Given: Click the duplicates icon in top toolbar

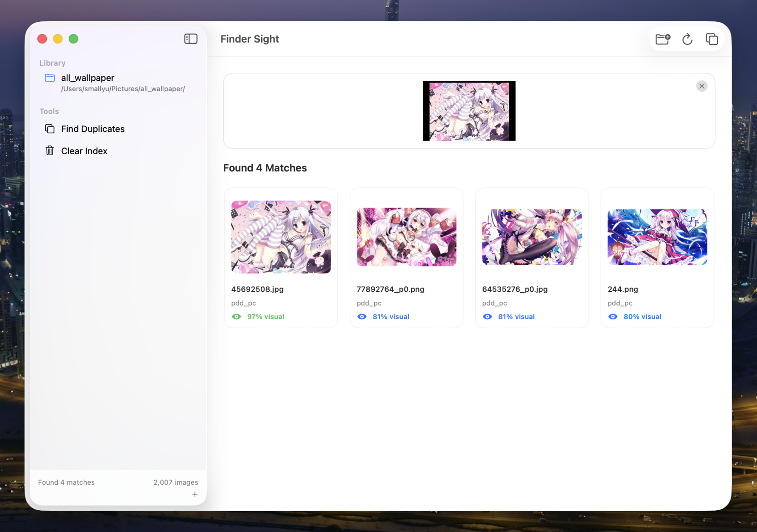Looking at the screenshot, I should click(x=712, y=39).
